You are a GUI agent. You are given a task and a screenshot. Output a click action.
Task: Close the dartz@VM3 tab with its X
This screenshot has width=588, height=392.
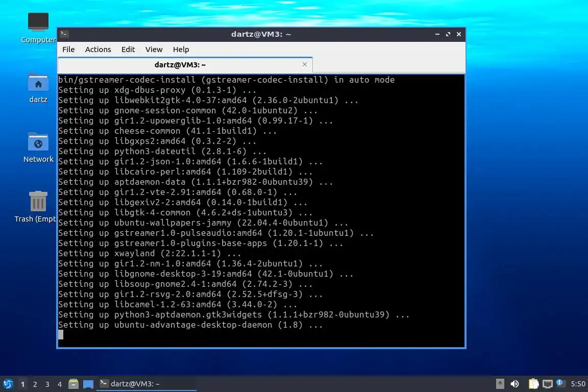click(305, 64)
